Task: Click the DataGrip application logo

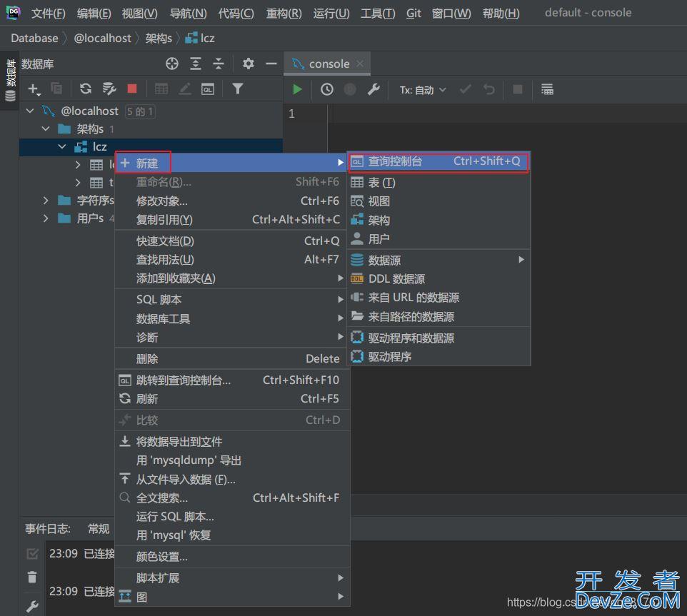Action: 14,12
